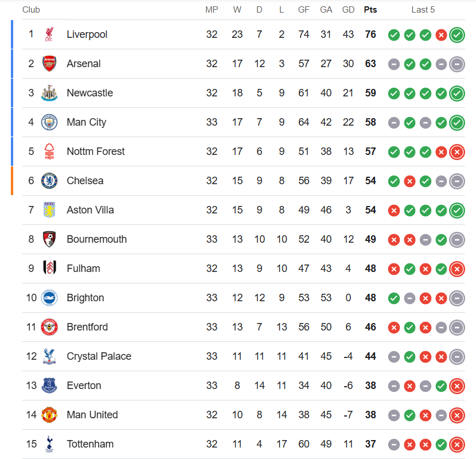Screen dimensions: 476x459
Task: Click the Chelsea club crest
Action: pos(49,181)
